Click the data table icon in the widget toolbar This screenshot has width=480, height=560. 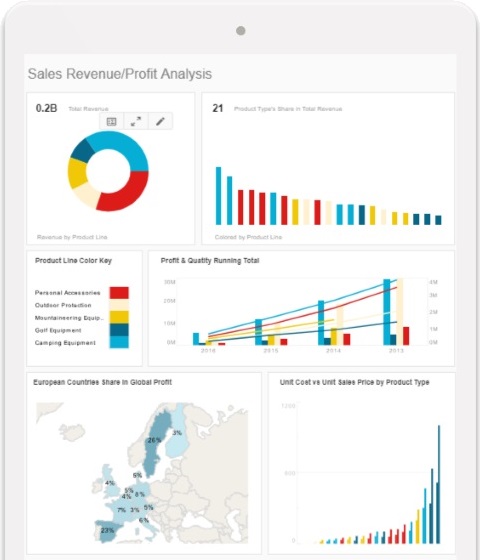(x=111, y=122)
